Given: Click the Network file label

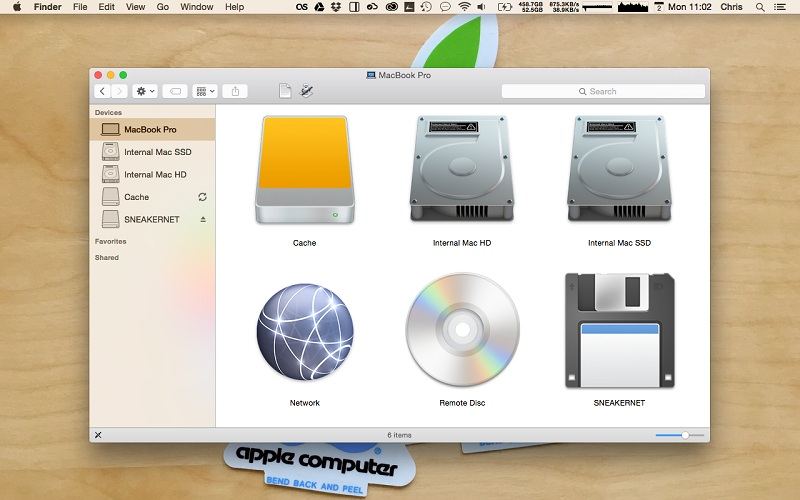Looking at the screenshot, I should tap(305, 403).
